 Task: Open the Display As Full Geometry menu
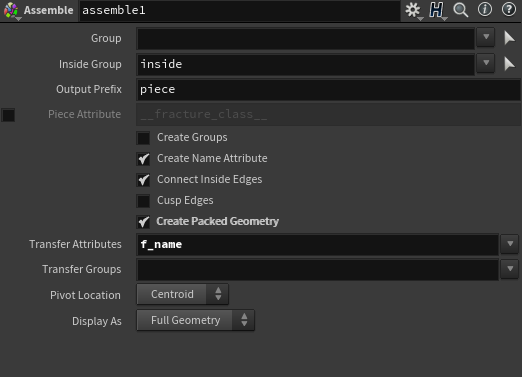pyautogui.click(x=196, y=320)
